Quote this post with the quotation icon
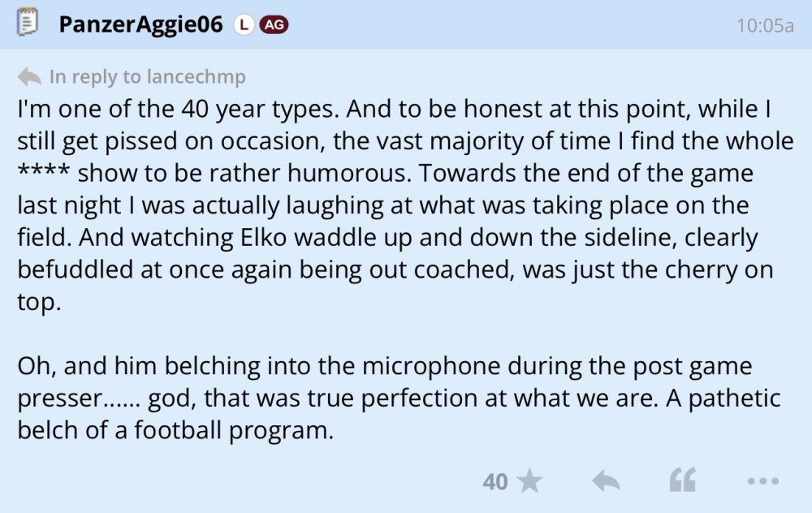812x513 pixels. click(682, 481)
